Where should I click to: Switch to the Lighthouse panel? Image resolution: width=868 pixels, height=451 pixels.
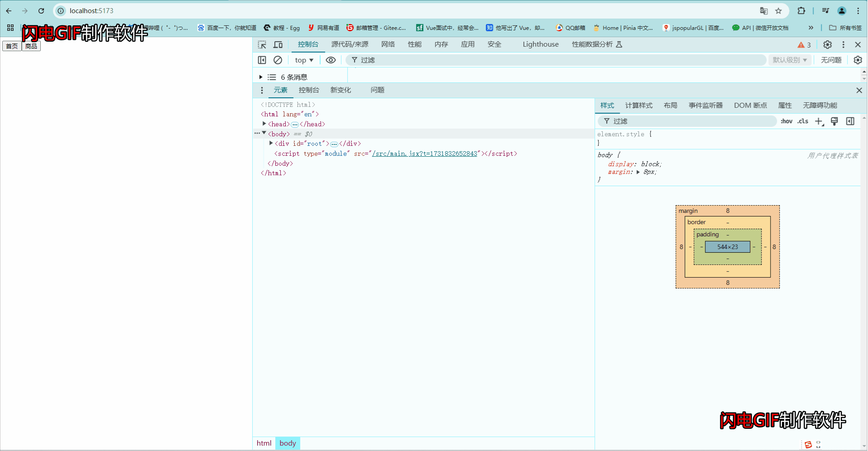click(x=540, y=44)
